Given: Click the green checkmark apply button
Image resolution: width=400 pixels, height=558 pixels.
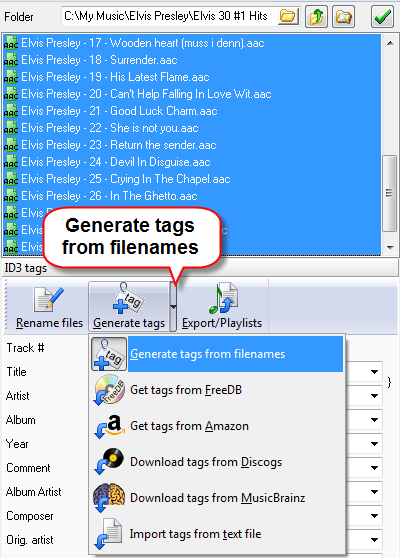Looking at the screenshot, I should [382, 16].
